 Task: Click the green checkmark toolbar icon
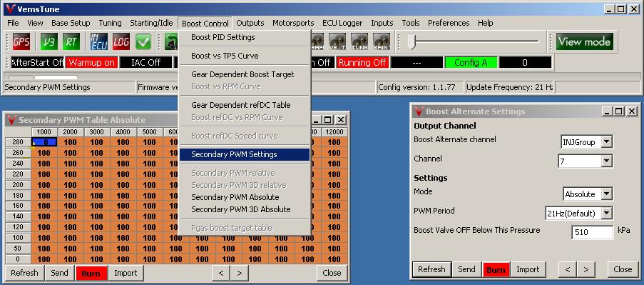[143, 41]
